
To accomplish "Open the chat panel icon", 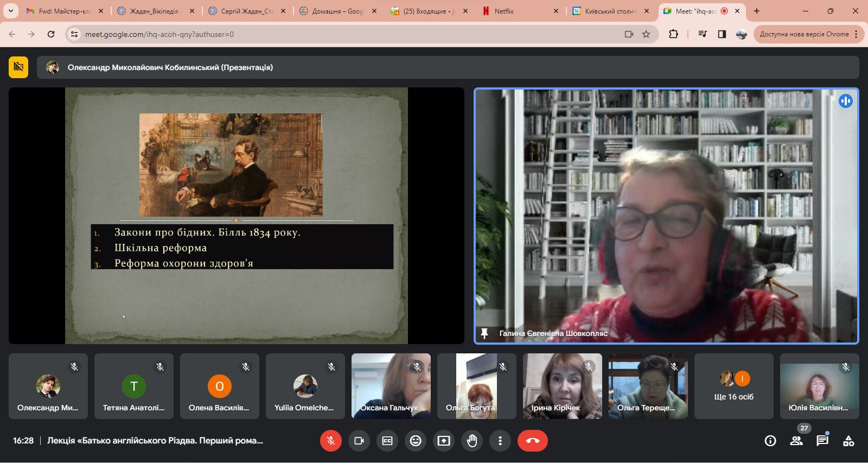I will click(x=822, y=441).
